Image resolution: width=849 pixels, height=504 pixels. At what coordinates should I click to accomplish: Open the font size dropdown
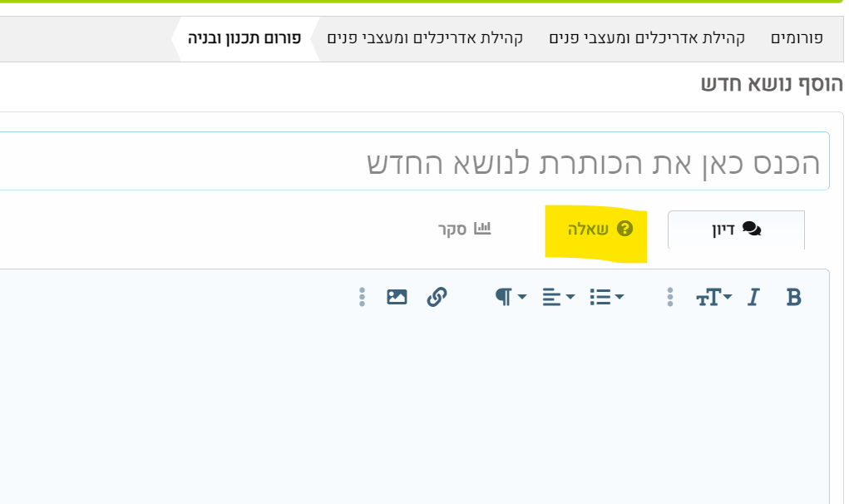click(713, 297)
